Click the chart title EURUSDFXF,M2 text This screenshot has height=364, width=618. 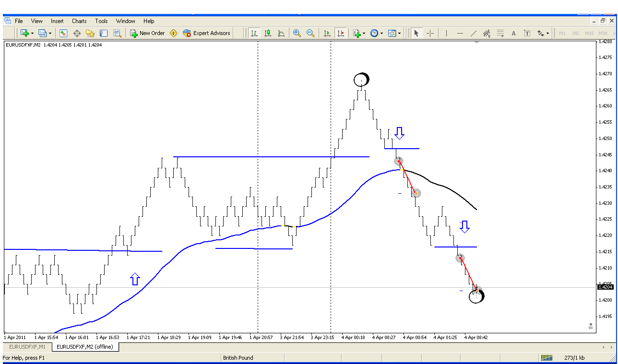[23, 45]
